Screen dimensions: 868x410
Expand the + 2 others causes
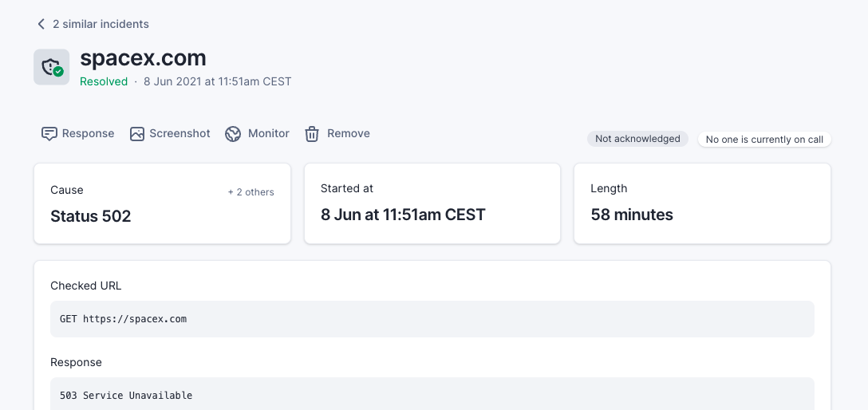[x=251, y=192]
